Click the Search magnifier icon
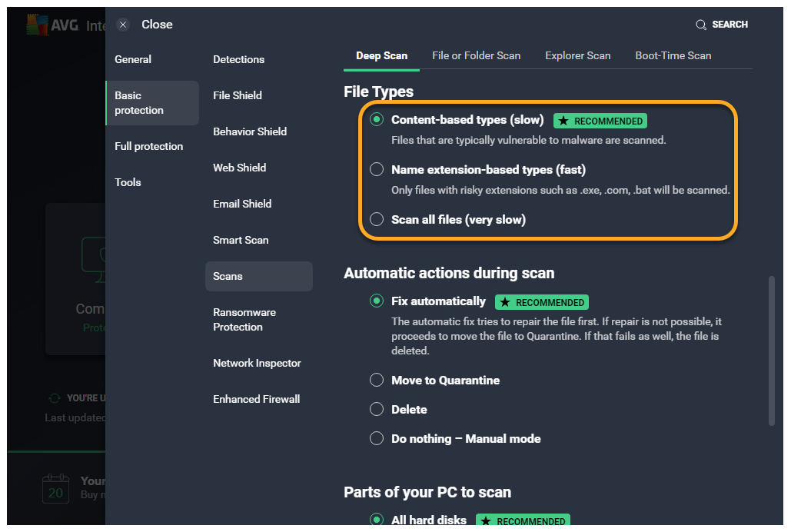791x532 pixels. click(x=700, y=25)
